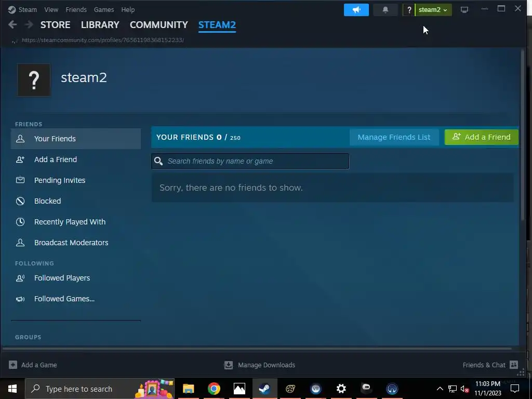Click the Followed Players speaker-person icon
The height and width of the screenshot is (399, 532).
point(20,278)
